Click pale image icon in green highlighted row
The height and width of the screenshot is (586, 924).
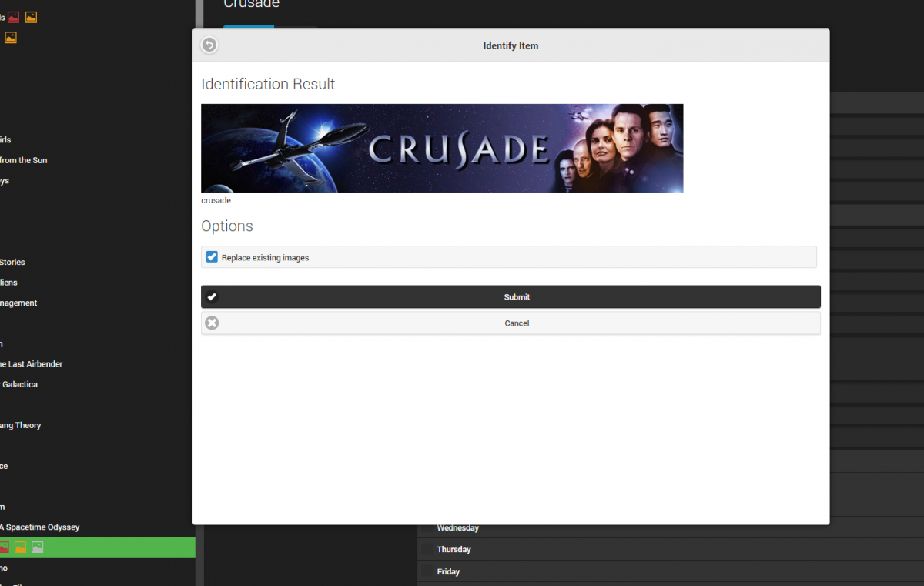tap(37, 547)
